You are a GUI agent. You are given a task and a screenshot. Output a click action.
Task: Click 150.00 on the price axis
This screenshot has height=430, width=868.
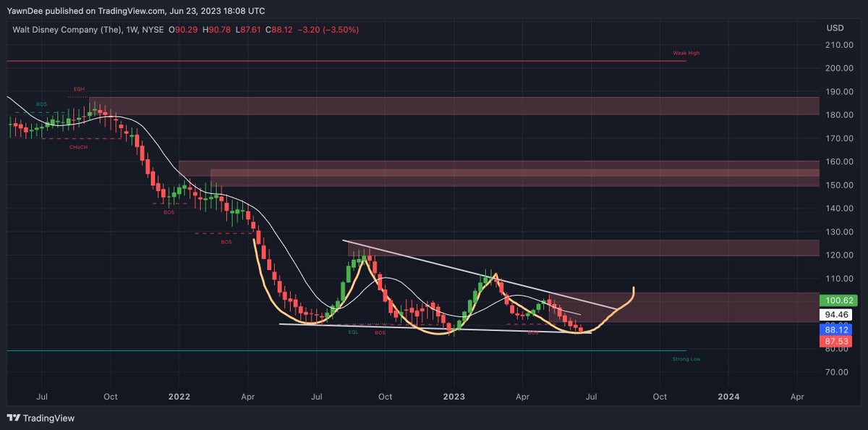(838, 185)
